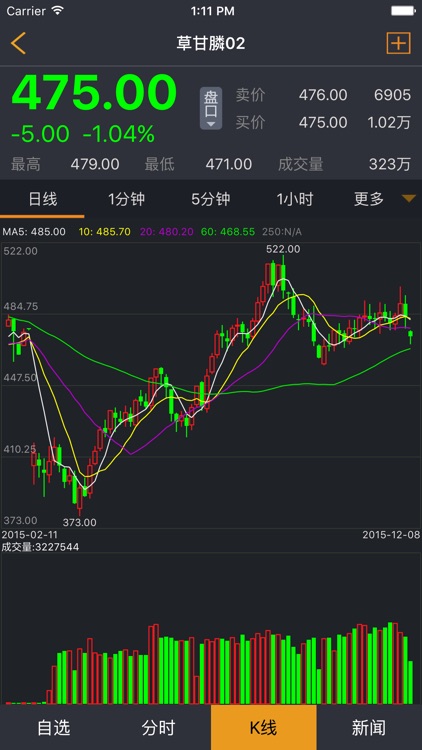
Task: Tap the 475.00 current price
Action: tap(94, 93)
